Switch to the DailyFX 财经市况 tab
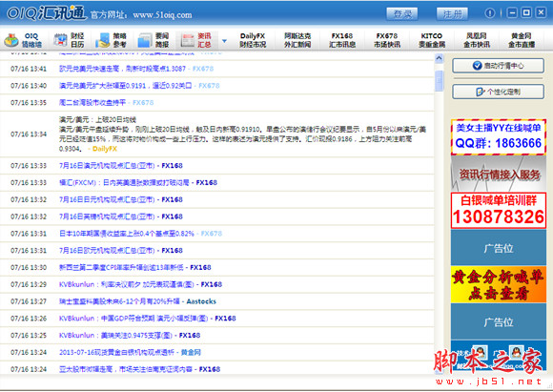The width and height of the screenshot is (553, 392). [x=253, y=40]
